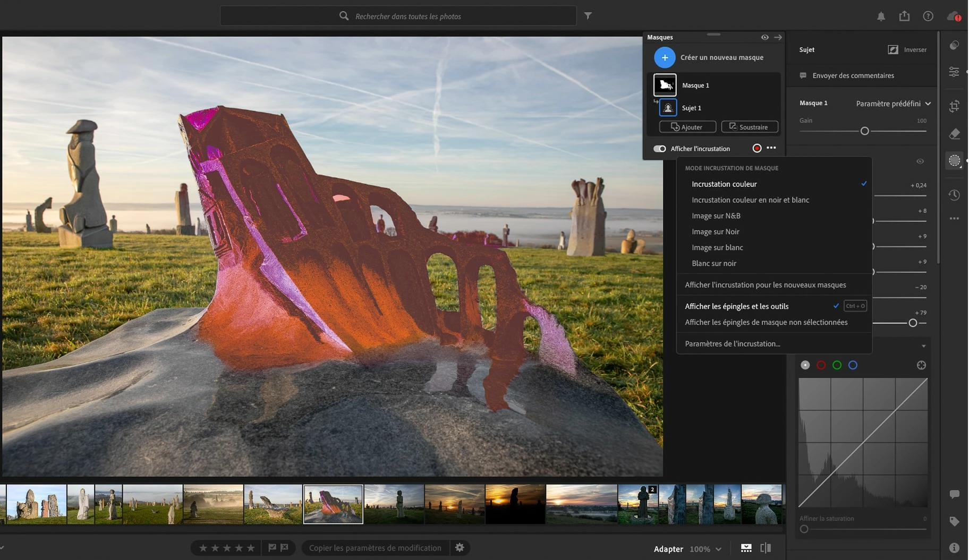Collapse the tone curve section arrow

(x=924, y=346)
